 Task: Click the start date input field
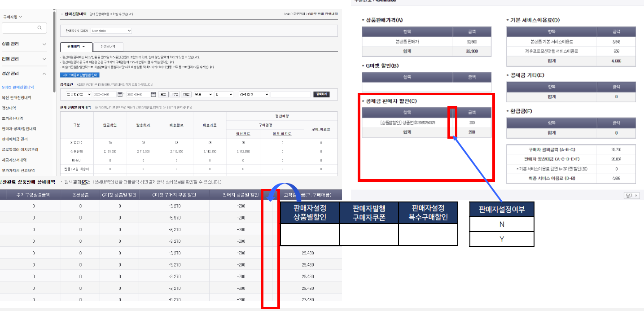coord(105,95)
